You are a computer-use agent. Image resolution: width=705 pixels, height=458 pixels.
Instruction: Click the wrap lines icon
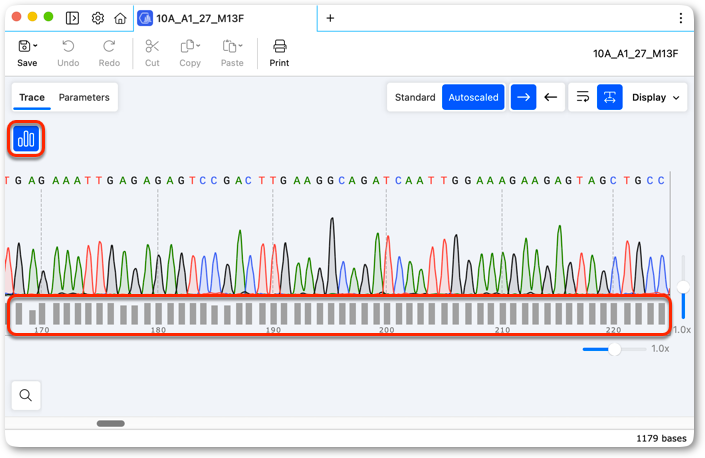[583, 97]
